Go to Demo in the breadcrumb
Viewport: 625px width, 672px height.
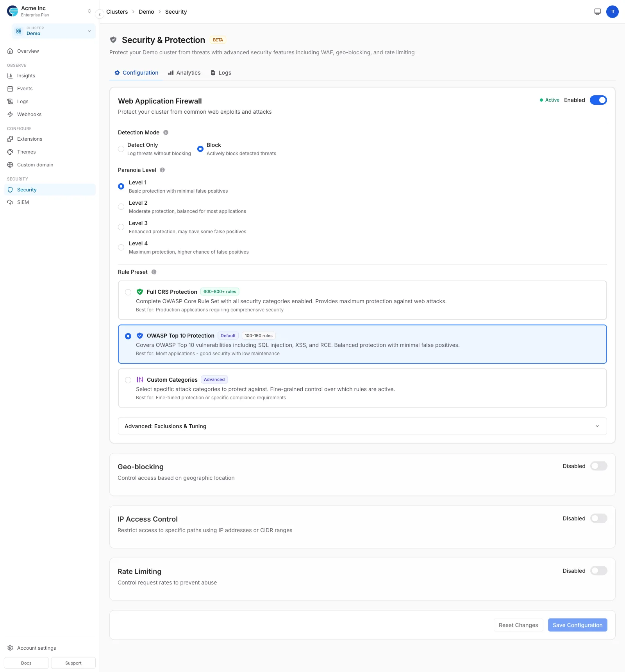tap(146, 12)
